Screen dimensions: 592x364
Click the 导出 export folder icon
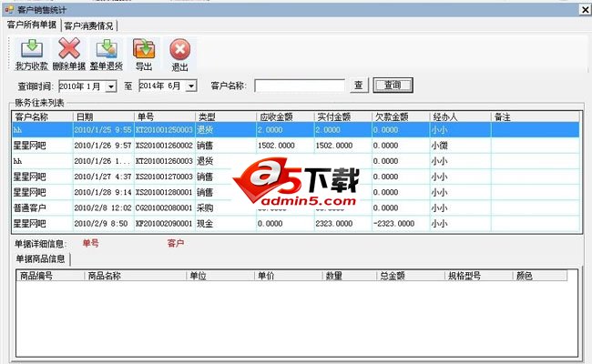144,48
